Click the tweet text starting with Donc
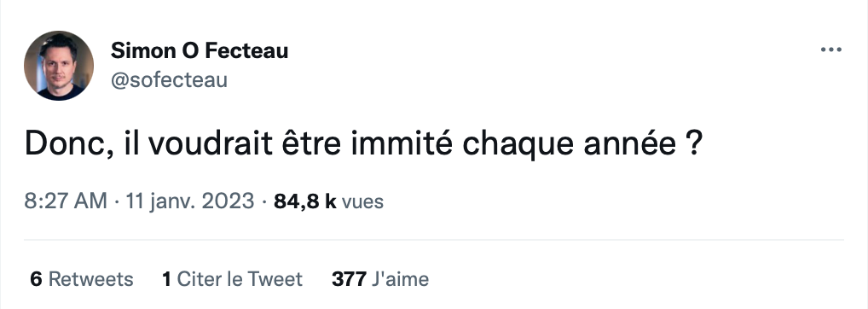This screenshot has width=868, height=309. [364, 145]
